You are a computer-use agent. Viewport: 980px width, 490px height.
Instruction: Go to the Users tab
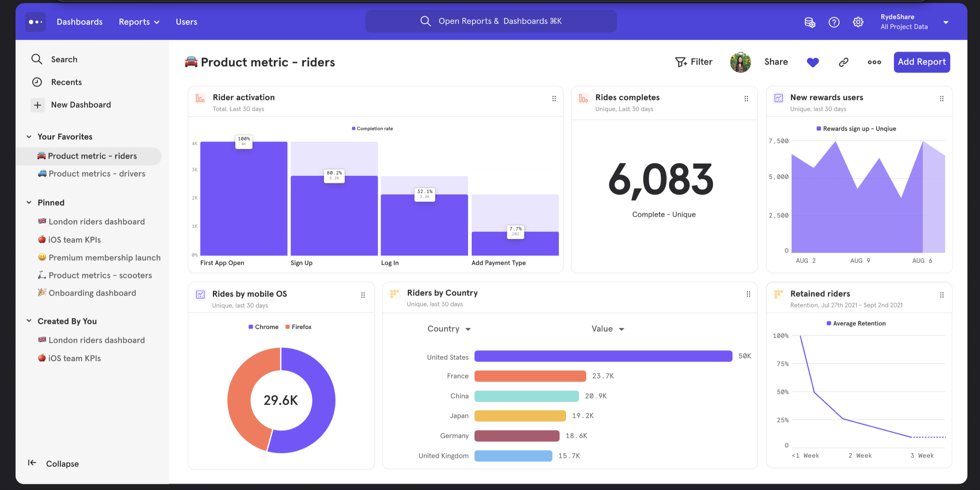186,22
